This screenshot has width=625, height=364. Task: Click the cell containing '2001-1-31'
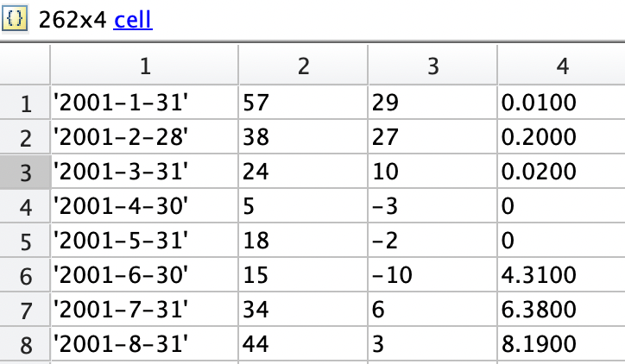tap(144, 104)
